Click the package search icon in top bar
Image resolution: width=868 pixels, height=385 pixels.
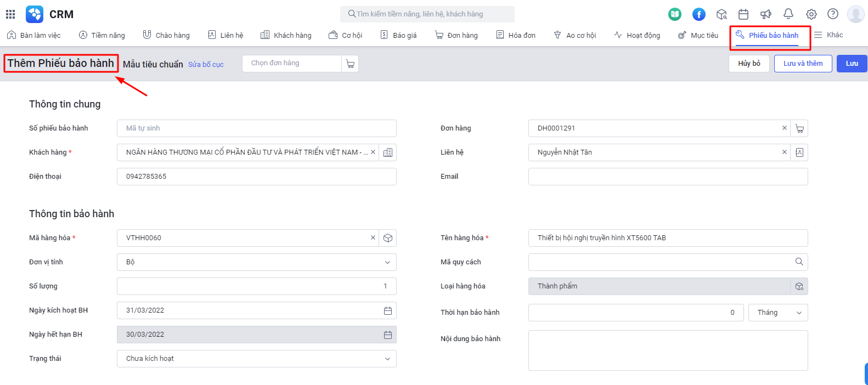point(722,14)
